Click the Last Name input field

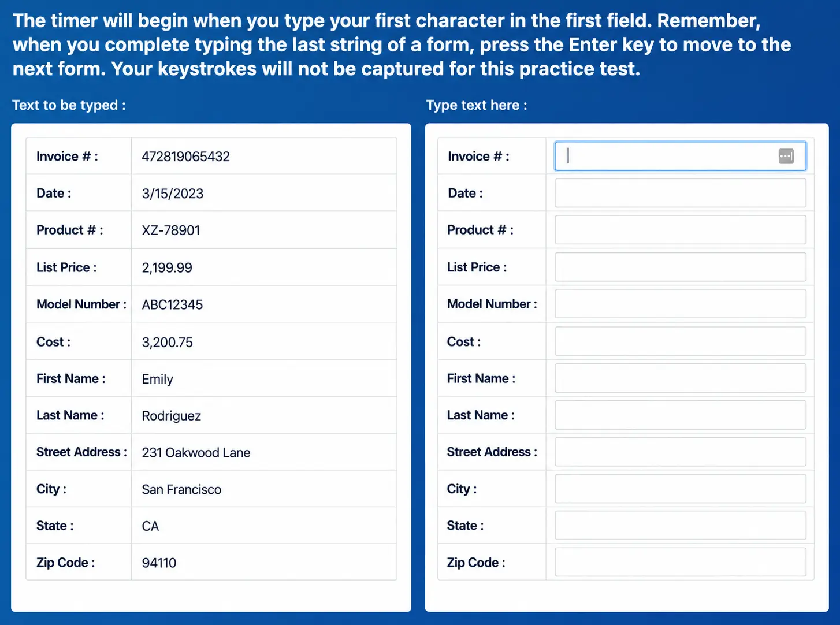(x=680, y=415)
